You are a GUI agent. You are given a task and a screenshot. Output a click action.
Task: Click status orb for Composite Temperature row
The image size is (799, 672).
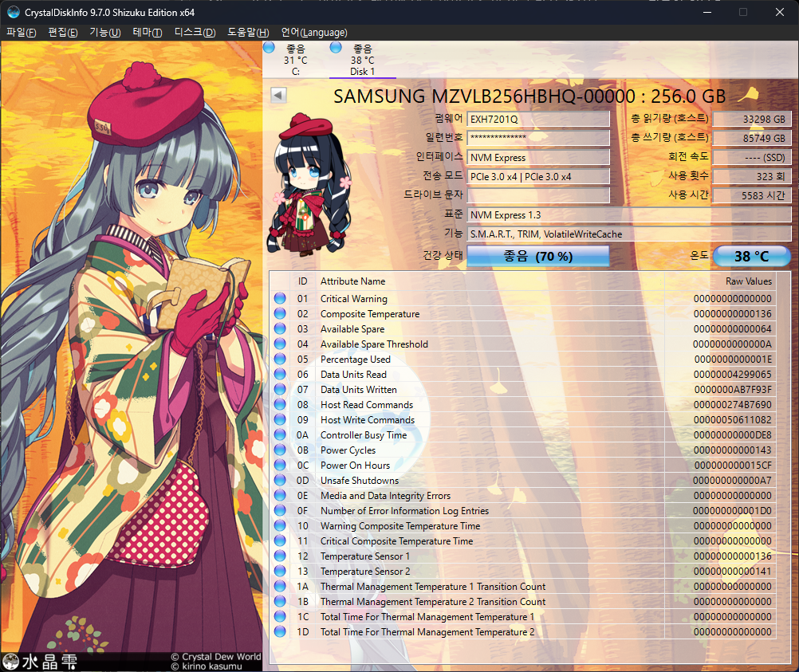pos(280,314)
